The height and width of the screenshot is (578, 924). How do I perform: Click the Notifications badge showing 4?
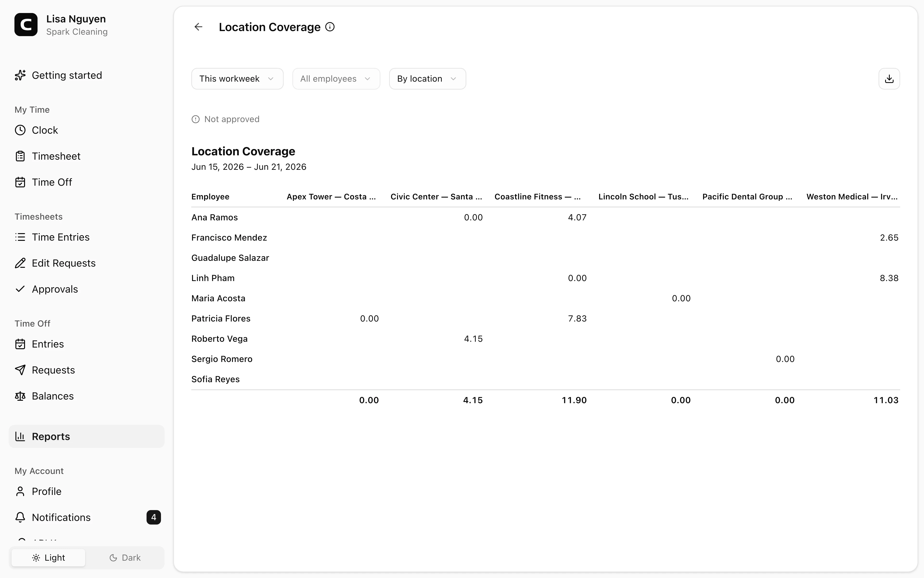pos(154,517)
